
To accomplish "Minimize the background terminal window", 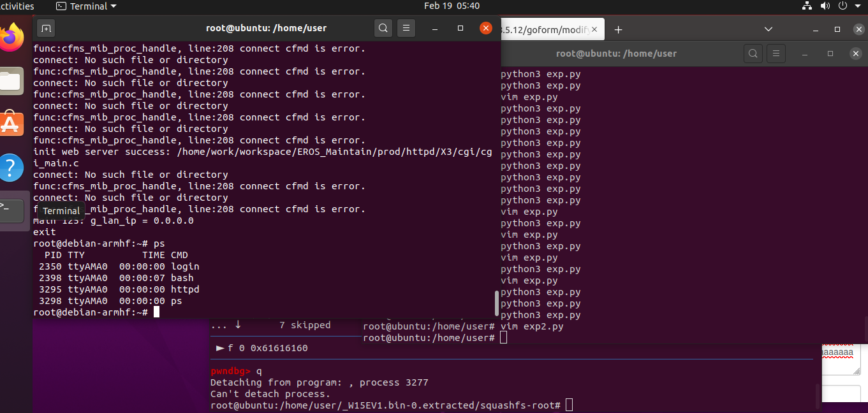I will click(805, 54).
